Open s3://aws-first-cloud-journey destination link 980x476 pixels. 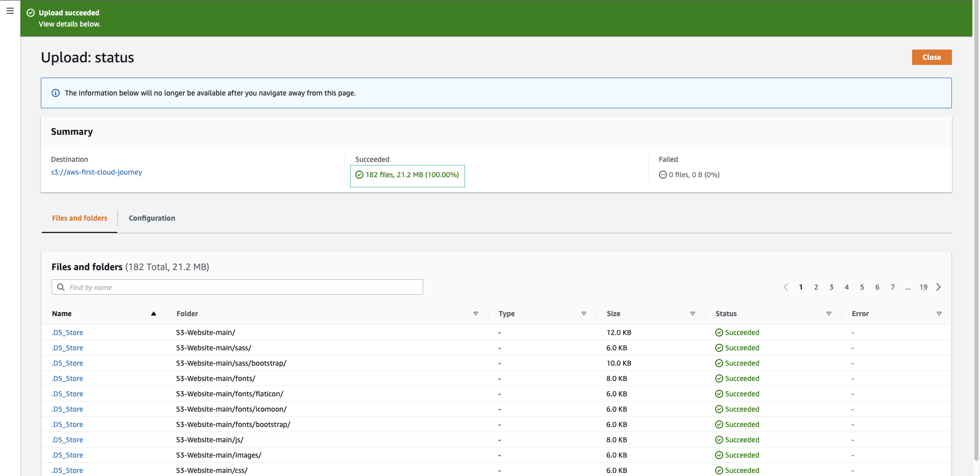(96, 172)
